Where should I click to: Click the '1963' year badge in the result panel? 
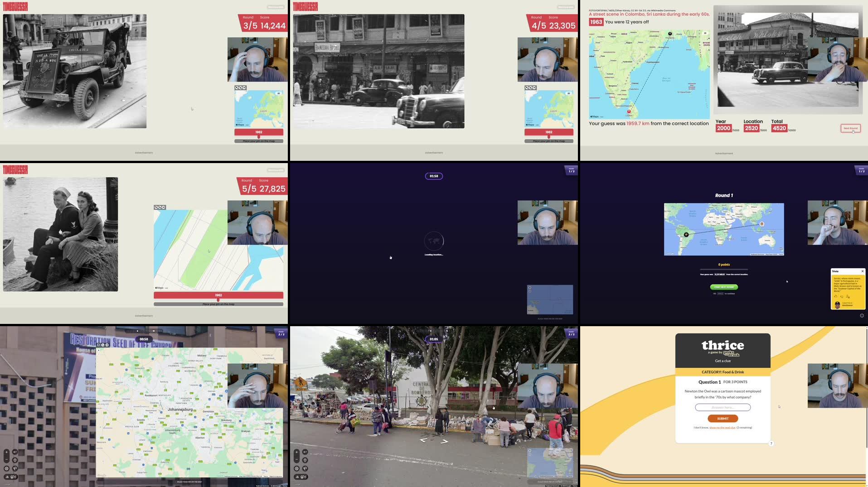point(596,22)
